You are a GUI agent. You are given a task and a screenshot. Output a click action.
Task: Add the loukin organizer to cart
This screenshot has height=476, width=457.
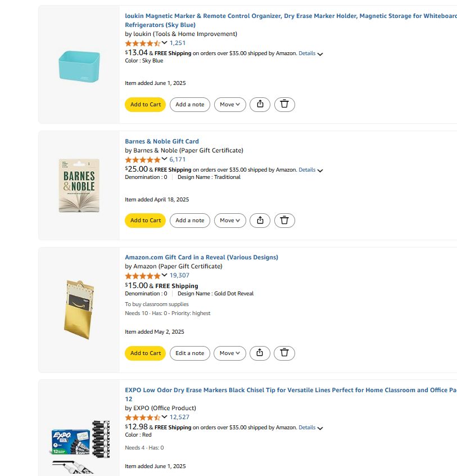click(x=145, y=105)
